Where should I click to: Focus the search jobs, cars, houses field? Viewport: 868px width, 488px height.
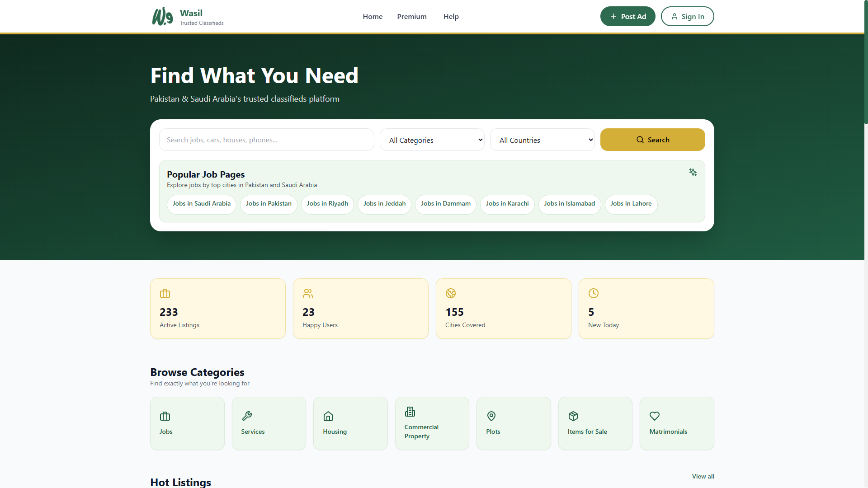coord(267,140)
